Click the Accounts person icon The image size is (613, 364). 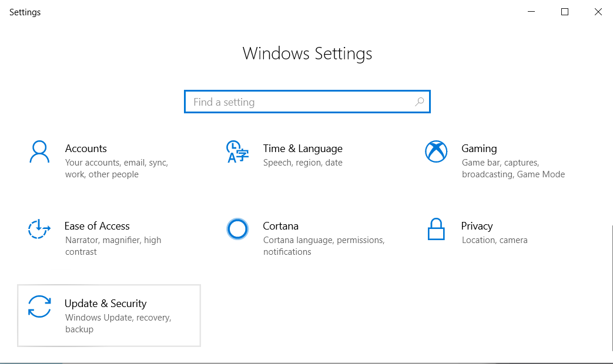click(39, 151)
